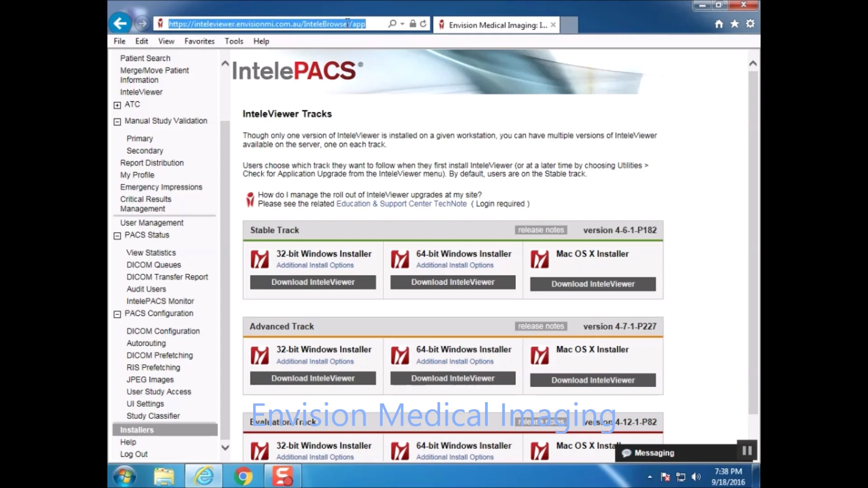Click the search magnifier in the address bar
The image size is (868, 488).
click(x=392, y=23)
